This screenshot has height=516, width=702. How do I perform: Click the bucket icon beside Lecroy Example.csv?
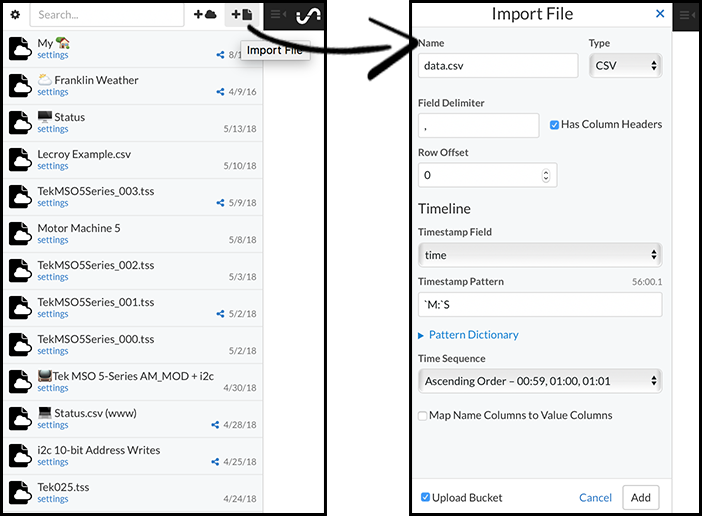20,159
